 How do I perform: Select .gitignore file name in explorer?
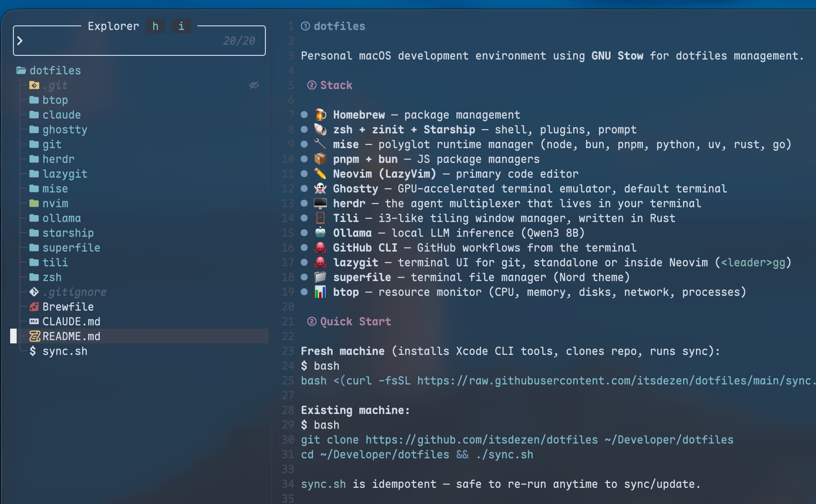(x=75, y=292)
